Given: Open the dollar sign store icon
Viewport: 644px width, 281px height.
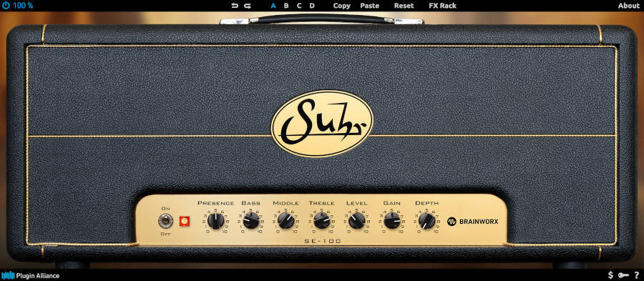Looking at the screenshot, I should 611,275.
